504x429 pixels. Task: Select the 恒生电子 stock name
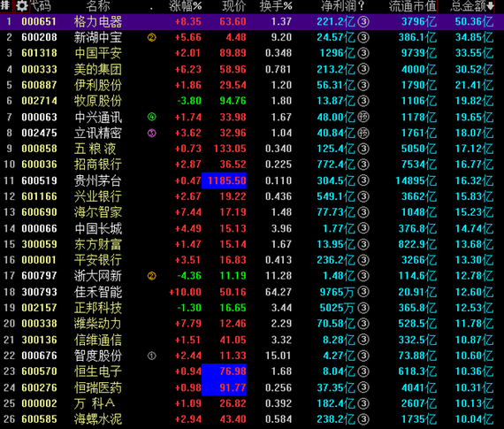point(98,372)
